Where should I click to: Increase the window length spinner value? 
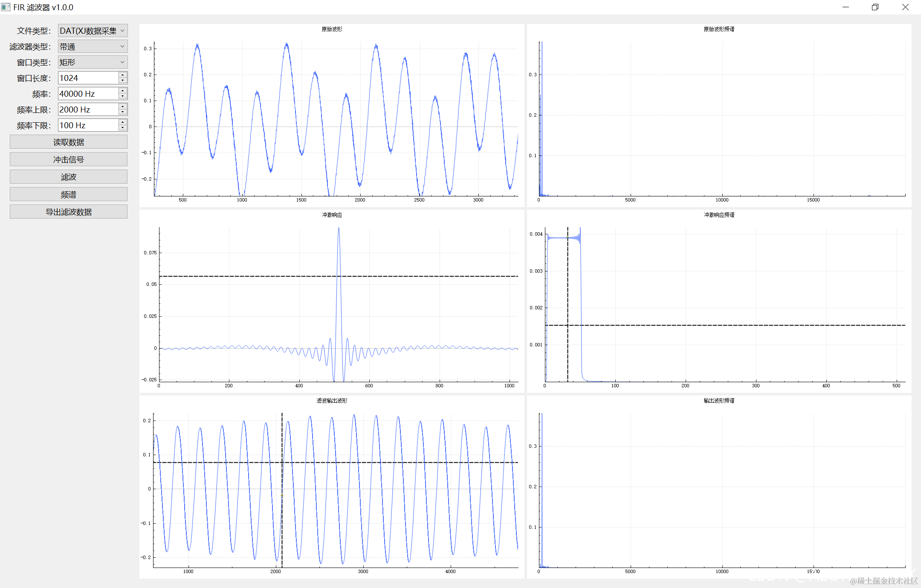(123, 75)
